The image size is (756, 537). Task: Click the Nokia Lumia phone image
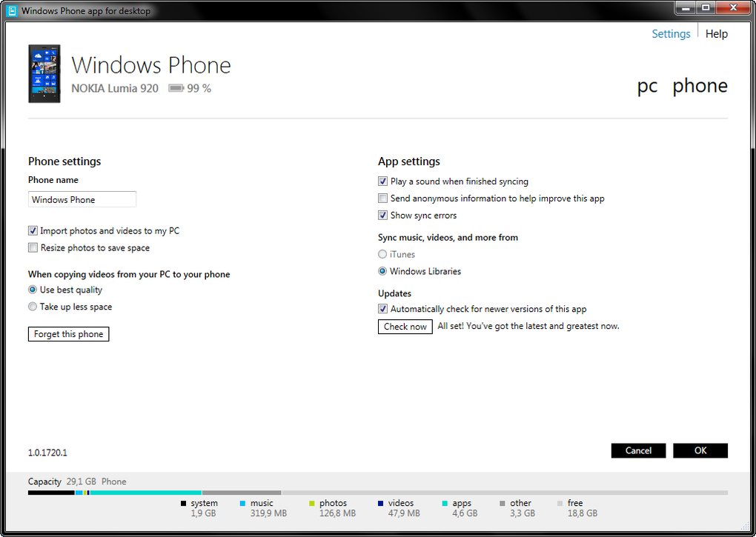pyautogui.click(x=44, y=73)
